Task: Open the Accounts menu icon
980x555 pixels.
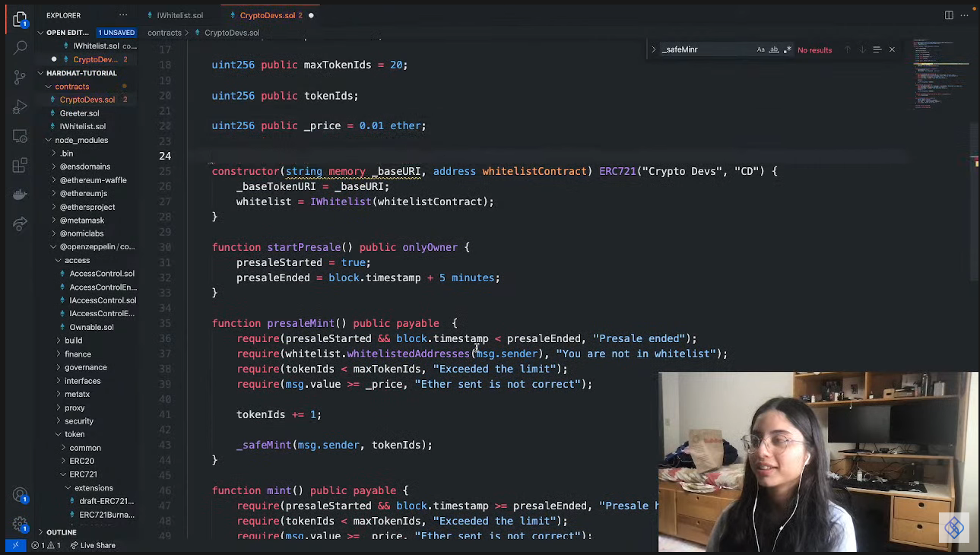Action: pos(21,496)
